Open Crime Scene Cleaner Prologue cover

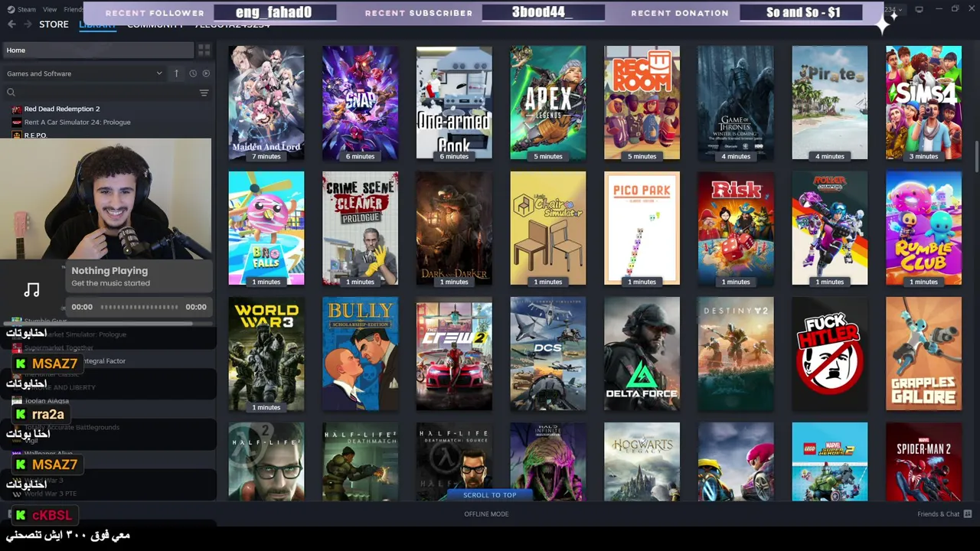(x=360, y=228)
